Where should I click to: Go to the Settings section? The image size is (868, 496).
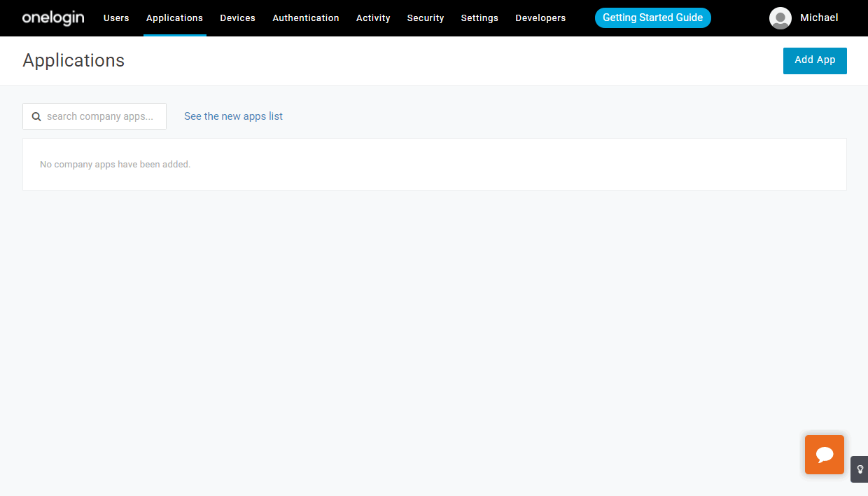tap(479, 18)
